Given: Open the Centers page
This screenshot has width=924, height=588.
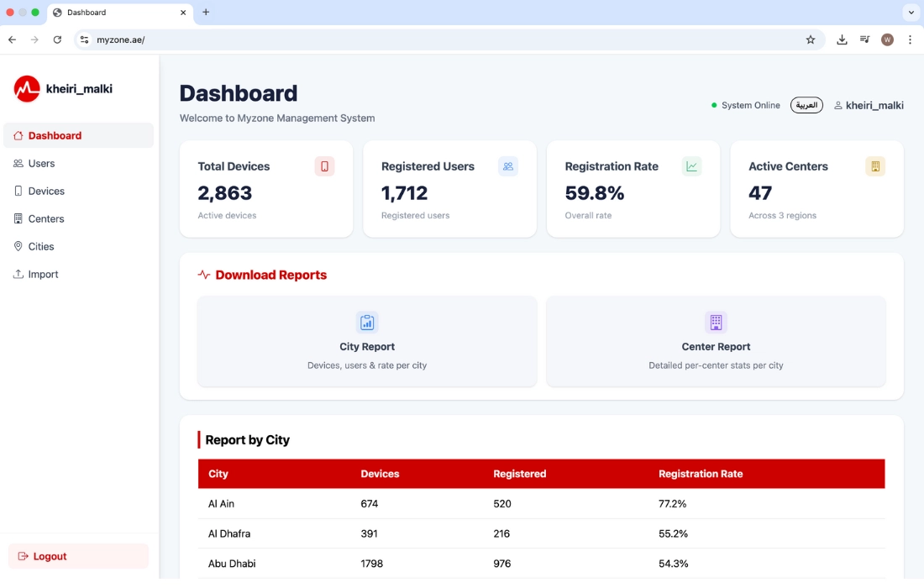Looking at the screenshot, I should pos(46,219).
